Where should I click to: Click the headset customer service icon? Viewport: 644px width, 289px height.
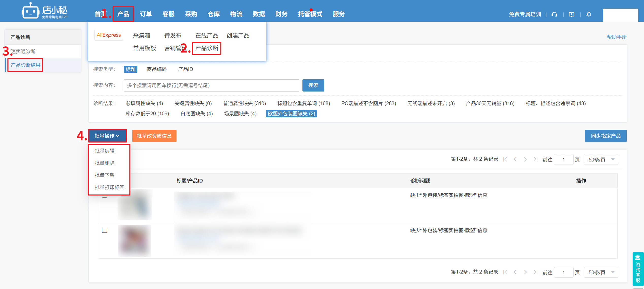pyautogui.click(x=554, y=14)
